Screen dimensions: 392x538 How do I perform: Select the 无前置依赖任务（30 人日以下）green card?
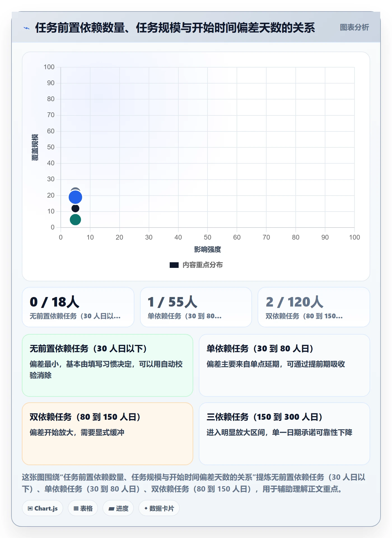(x=108, y=365)
